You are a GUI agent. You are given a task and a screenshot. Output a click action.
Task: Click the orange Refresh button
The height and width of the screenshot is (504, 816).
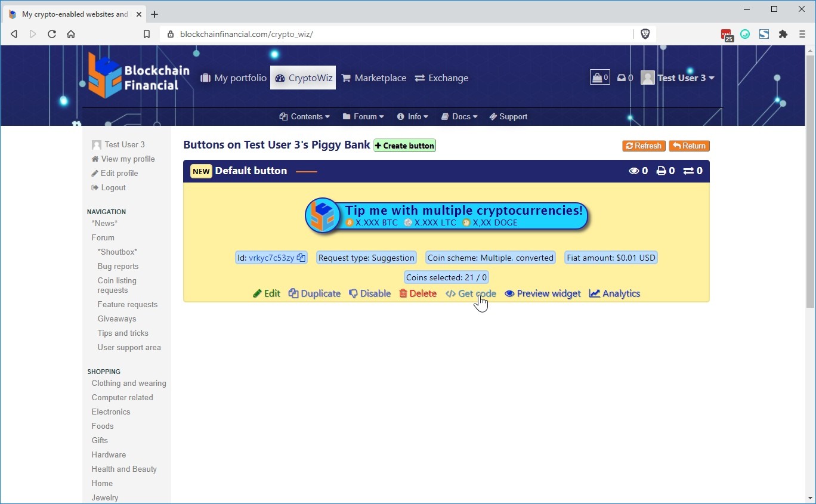pos(643,146)
